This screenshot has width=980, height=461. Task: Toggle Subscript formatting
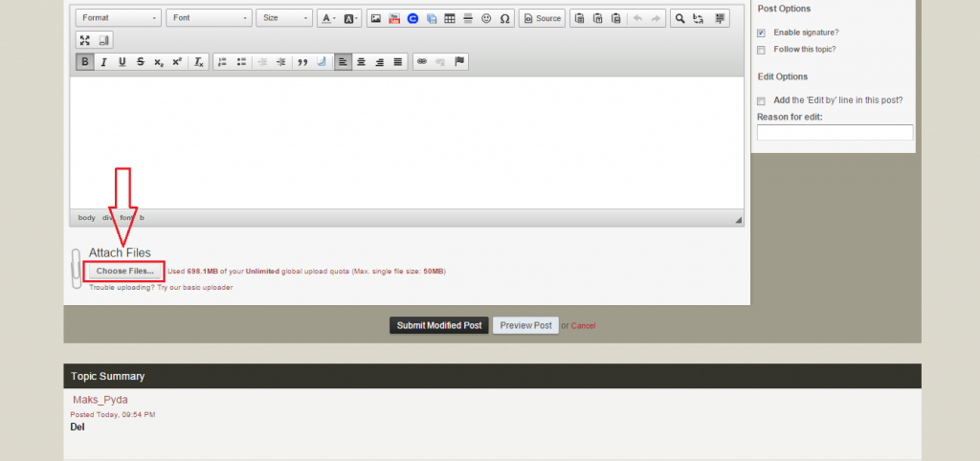coord(159,61)
